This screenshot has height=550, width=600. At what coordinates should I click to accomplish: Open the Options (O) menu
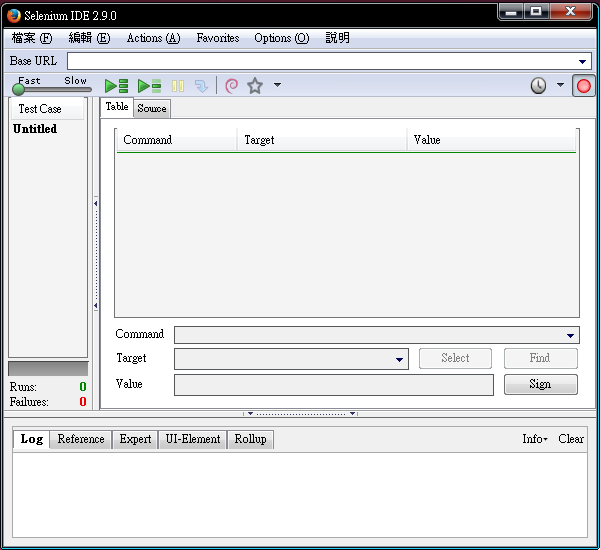(282, 38)
